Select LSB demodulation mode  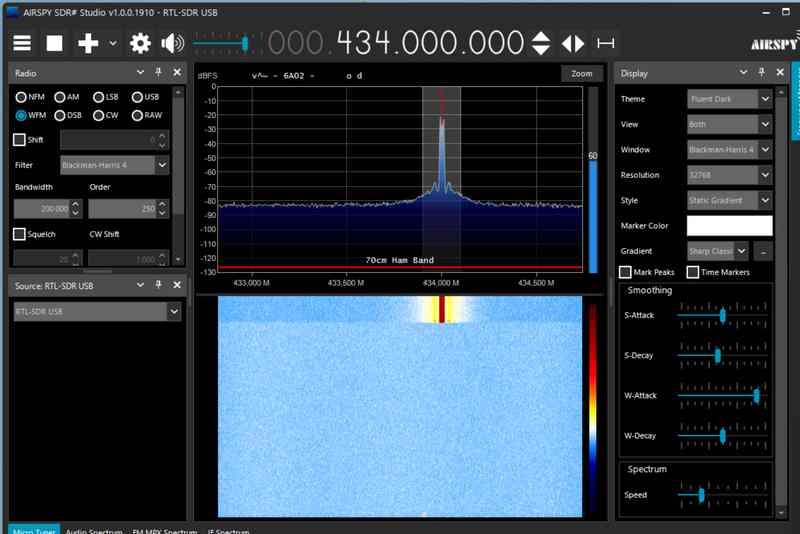pyautogui.click(x=106, y=97)
